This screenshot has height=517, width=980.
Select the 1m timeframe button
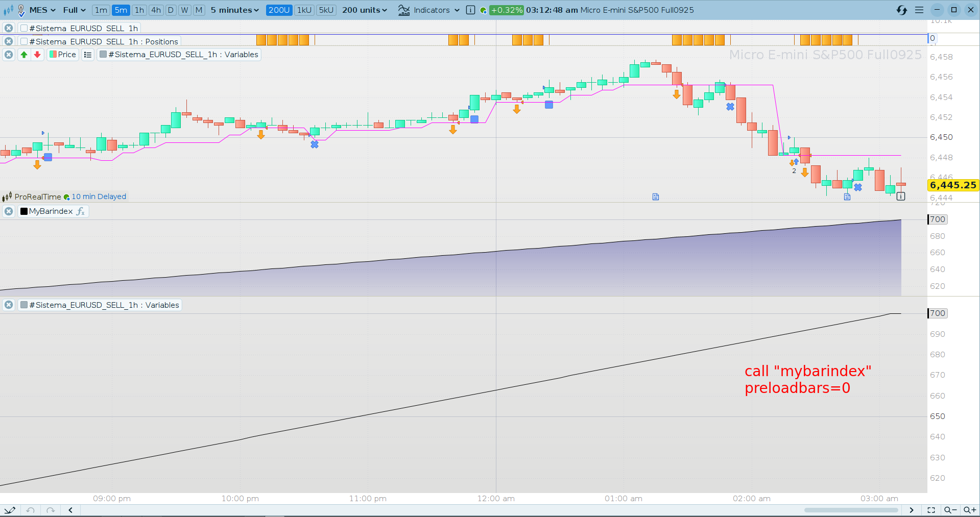pyautogui.click(x=101, y=10)
